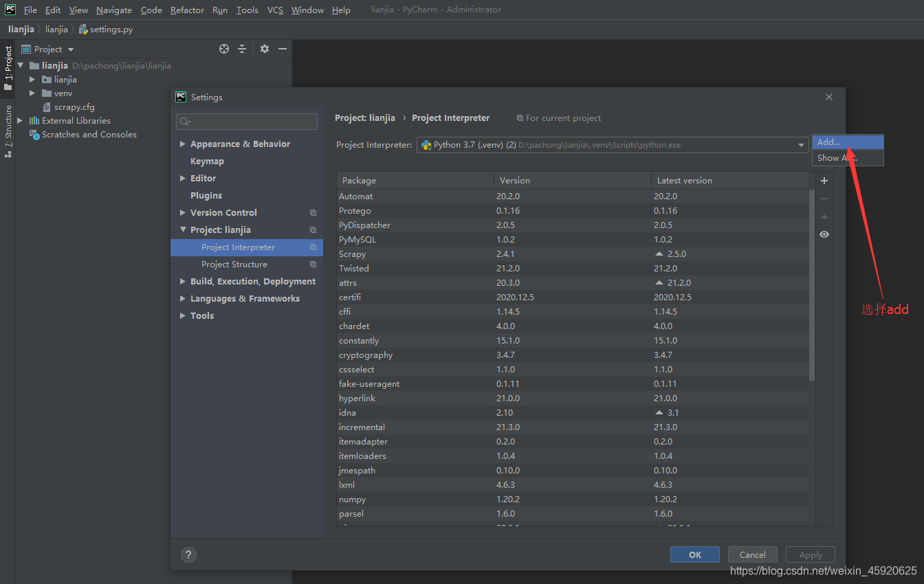
Task: Open the VCS menu
Action: tap(275, 10)
